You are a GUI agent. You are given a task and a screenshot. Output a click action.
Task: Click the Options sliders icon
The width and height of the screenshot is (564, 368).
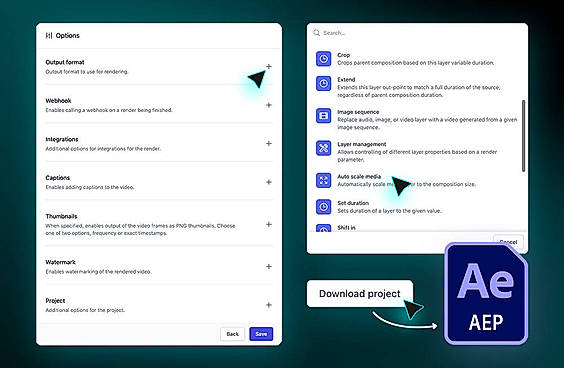(x=49, y=35)
